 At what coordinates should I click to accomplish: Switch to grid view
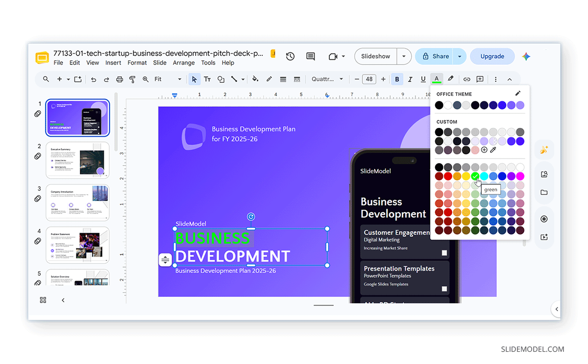click(43, 300)
